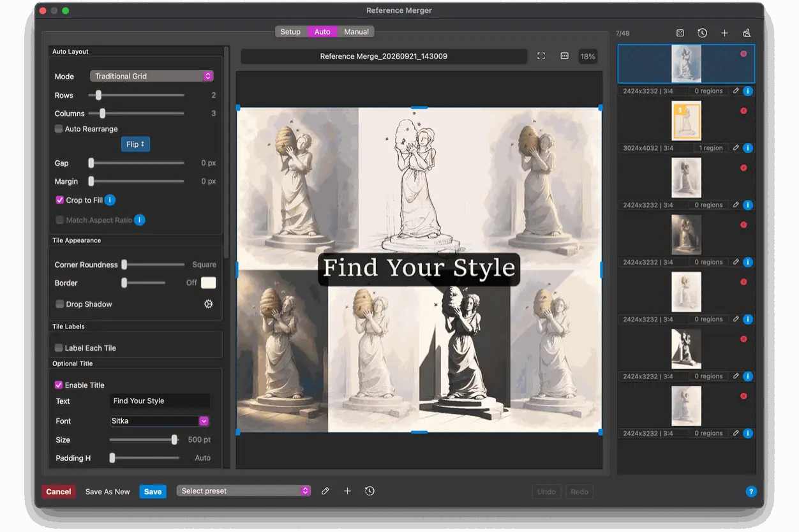The width and height of the screenshot is (799, 532).
Task: Show info for the 3024x4032 image
Action: point(748,148)
